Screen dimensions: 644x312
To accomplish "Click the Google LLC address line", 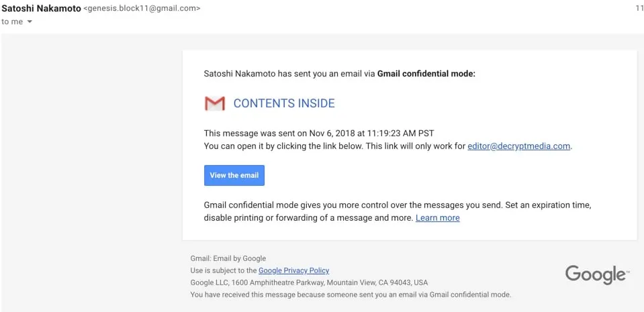I will coord(309,282).
